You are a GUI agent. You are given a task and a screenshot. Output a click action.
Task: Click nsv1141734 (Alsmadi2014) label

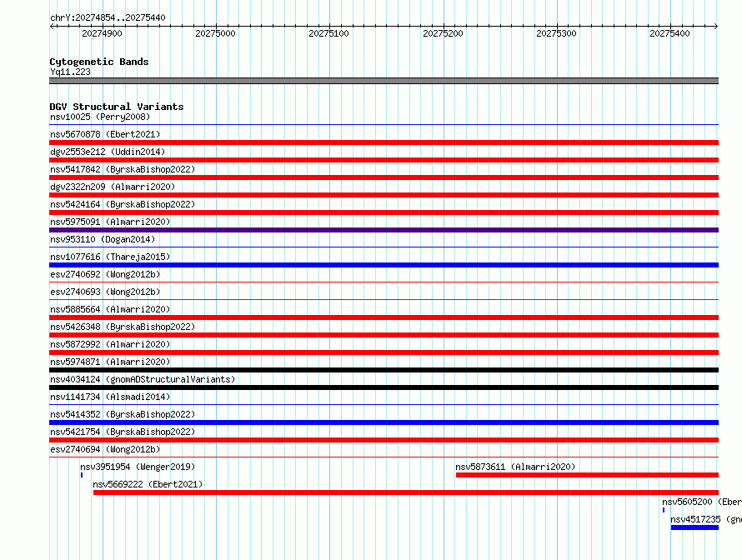[x=110, y=397]
